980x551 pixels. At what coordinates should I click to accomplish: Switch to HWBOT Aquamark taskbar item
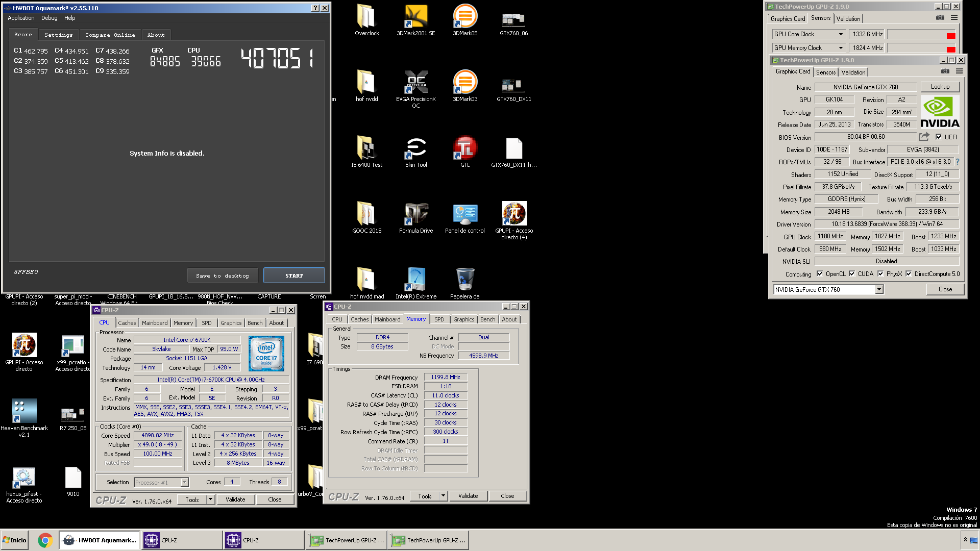(99, 540)
